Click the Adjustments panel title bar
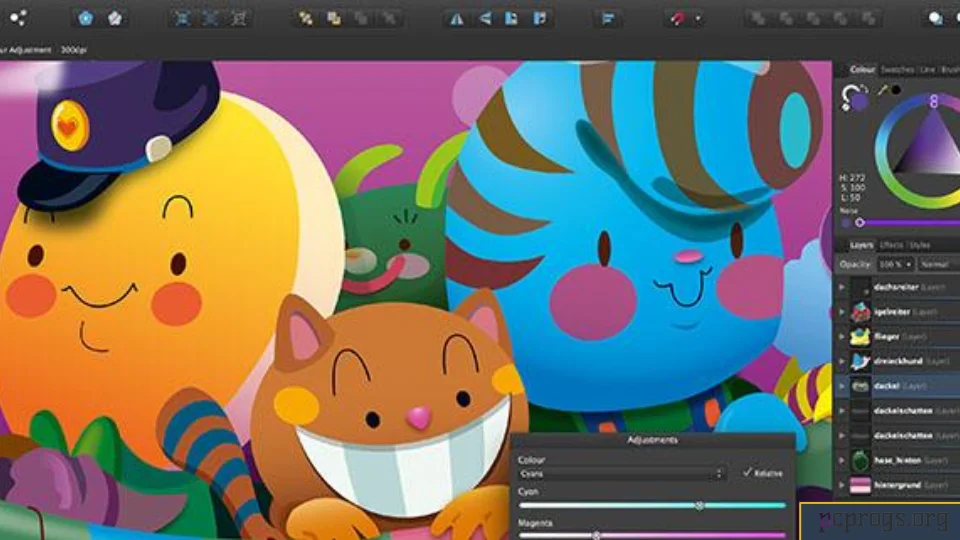This screenshot has width=960, height=540. 653,440
